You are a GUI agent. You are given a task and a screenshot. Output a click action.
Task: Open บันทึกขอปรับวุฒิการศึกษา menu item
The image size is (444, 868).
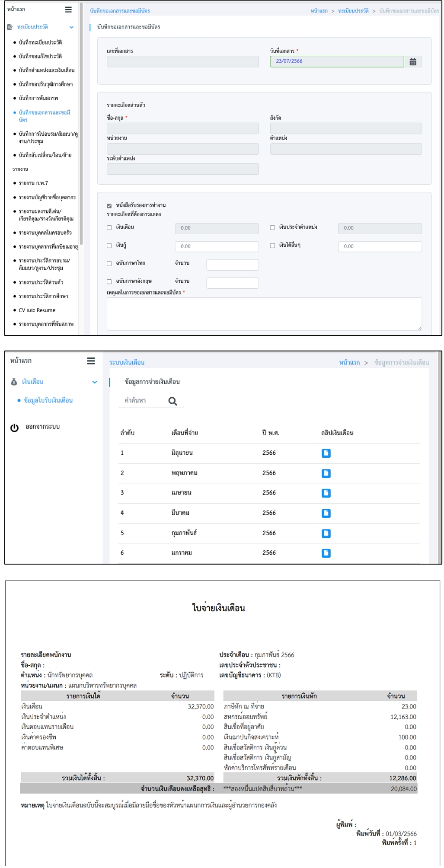pos(46,84)
